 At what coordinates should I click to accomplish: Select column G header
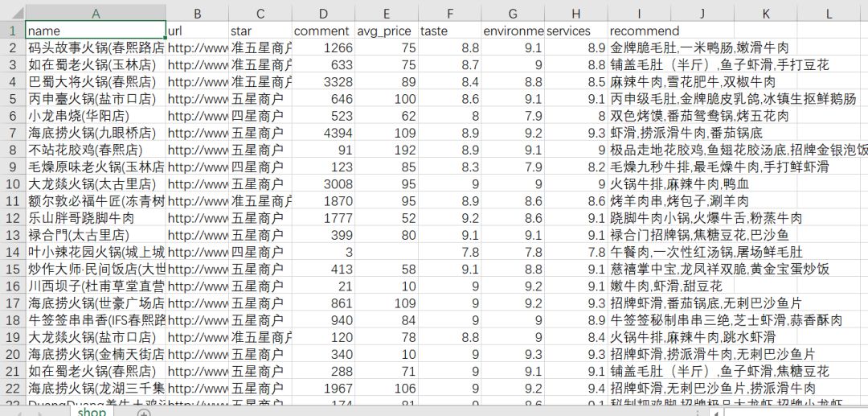[513, 14]
